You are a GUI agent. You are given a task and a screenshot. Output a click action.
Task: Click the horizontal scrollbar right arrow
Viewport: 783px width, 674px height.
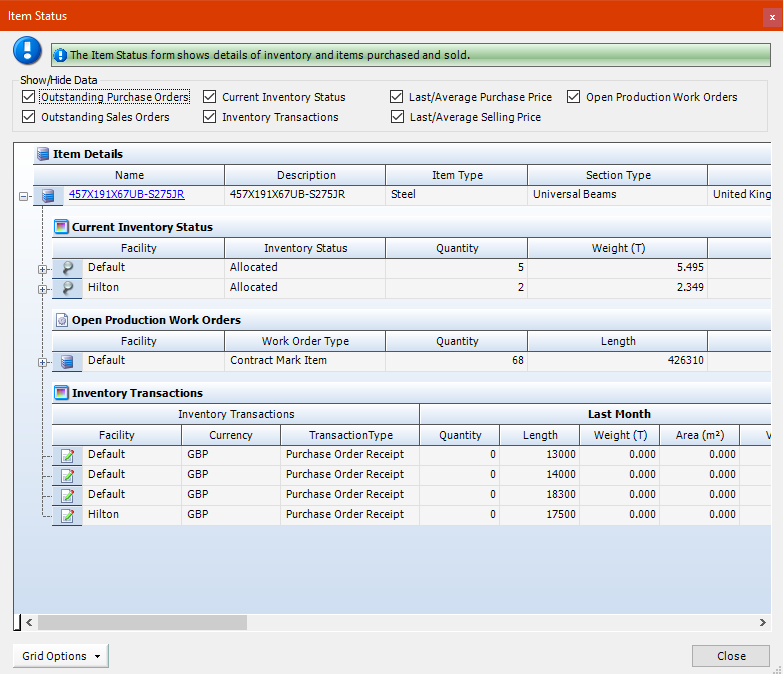coord(763,622)
